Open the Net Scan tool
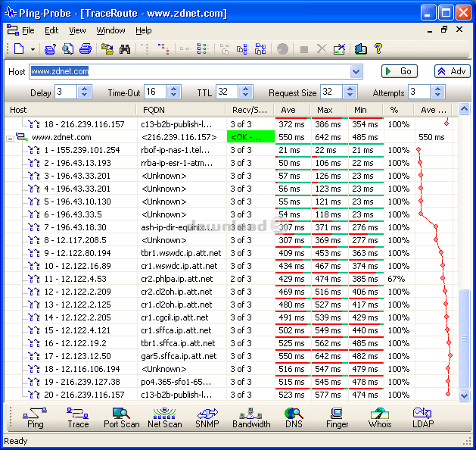 (x=164, y=417)
